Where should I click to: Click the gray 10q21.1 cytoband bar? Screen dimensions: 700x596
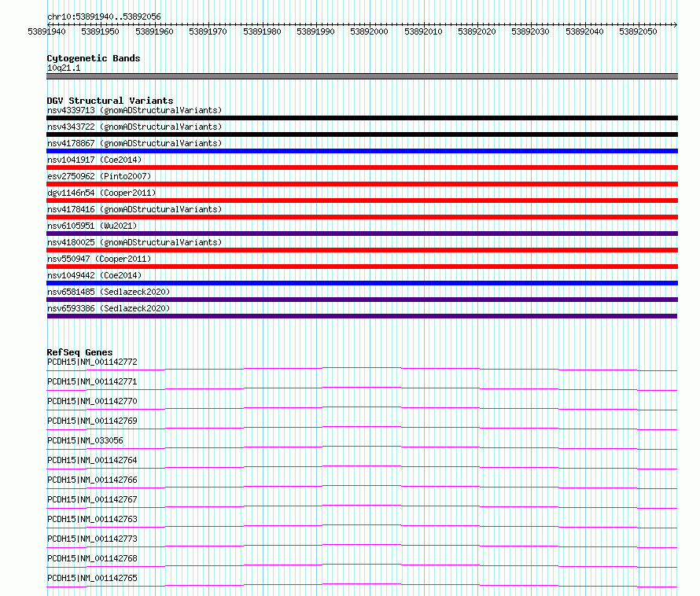pyautogui.click(x=362, y=76)
